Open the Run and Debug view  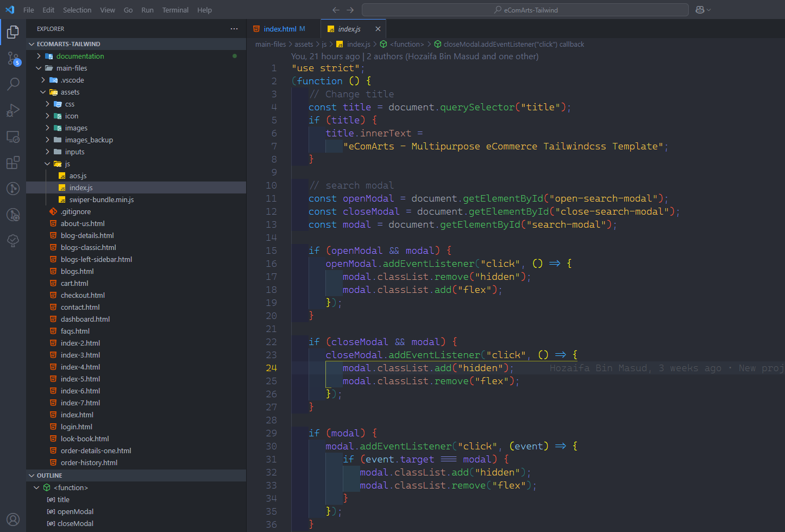[13, 110]
